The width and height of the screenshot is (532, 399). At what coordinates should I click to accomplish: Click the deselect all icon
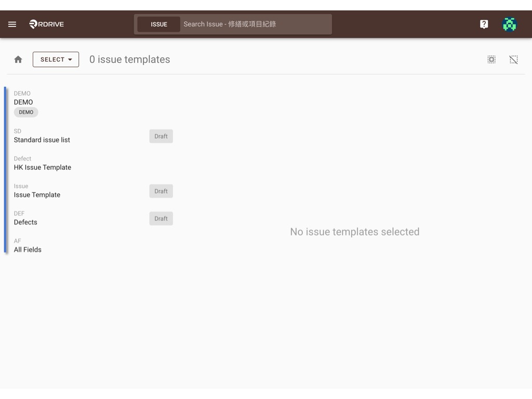[514, 60]
